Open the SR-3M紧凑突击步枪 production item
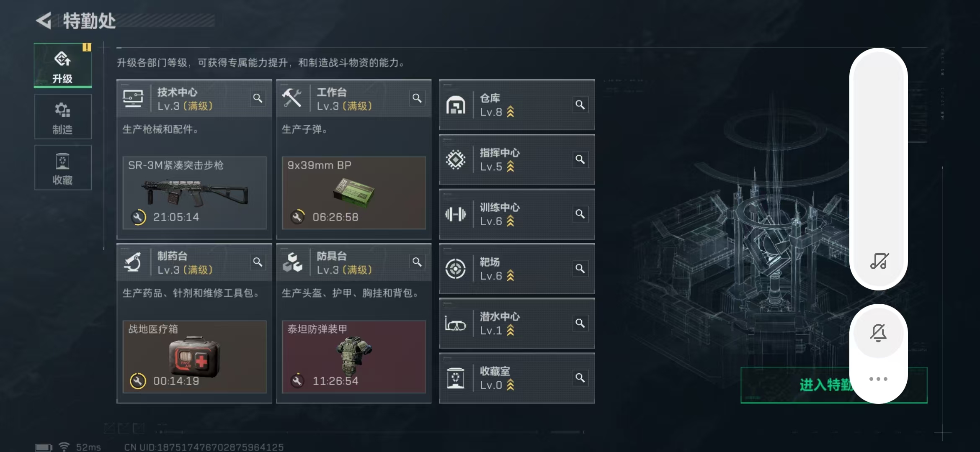The width and height of the screenshot is (980, 452). point(194,193)
